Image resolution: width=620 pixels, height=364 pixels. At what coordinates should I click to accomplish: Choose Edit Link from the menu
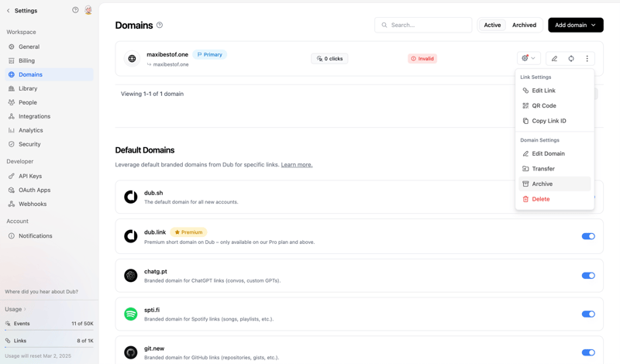[x=554, y=91]
